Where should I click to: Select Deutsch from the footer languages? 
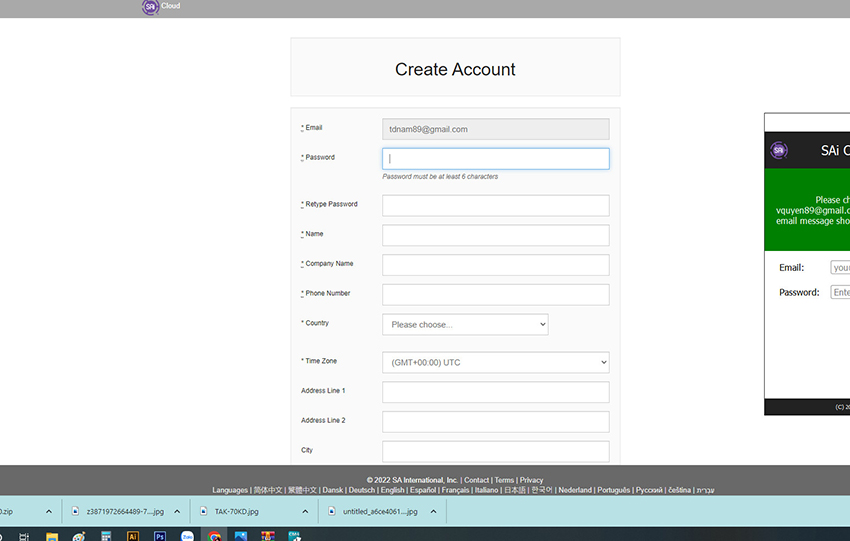point(362,490)
